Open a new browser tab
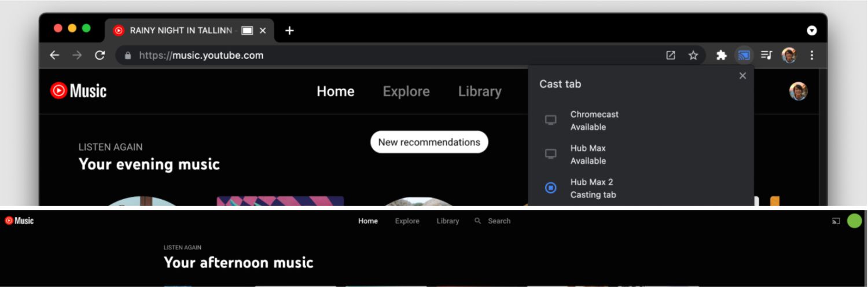Viewport: 868px width, 290px height. [289, 31]
